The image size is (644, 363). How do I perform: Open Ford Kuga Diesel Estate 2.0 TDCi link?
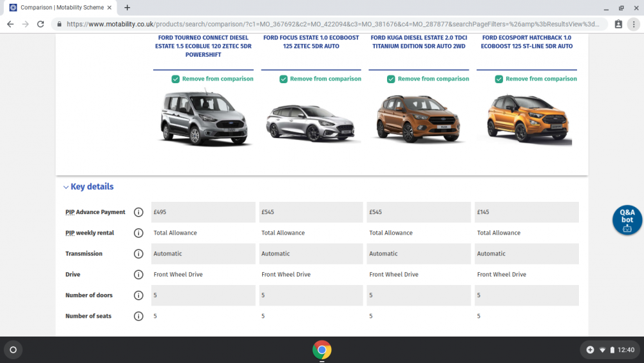pos(419,42)
